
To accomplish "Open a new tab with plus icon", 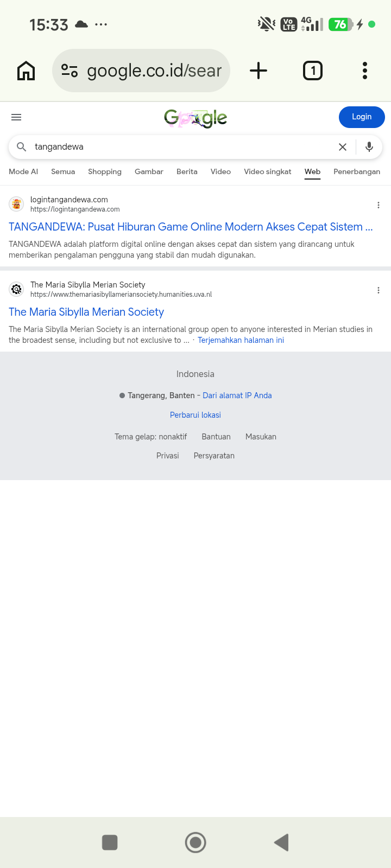I will click(258, 71).
